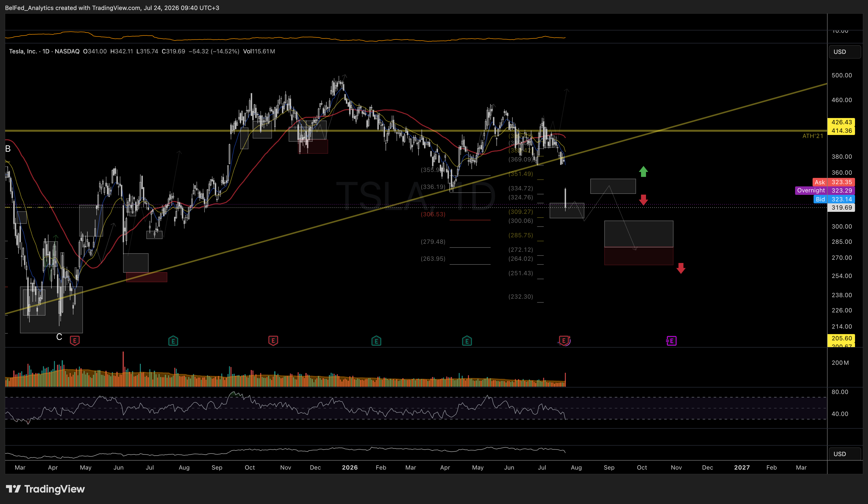The height and width of the screenshot is (504, 868).
Task: Select the (272.12) level label
Action: tap(520, 250)
